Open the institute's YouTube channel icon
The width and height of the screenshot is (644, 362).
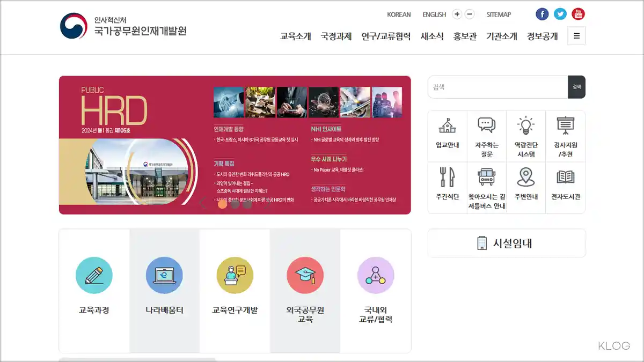tap(578, 14)
